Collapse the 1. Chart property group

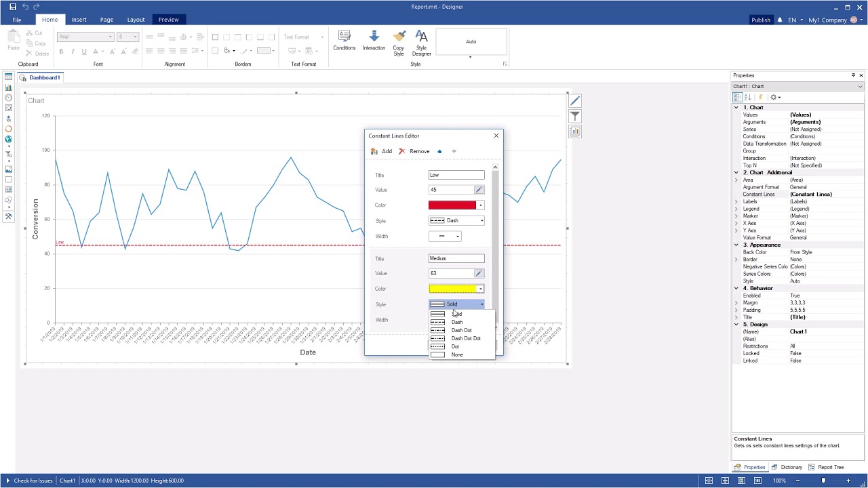coord(736,108)
